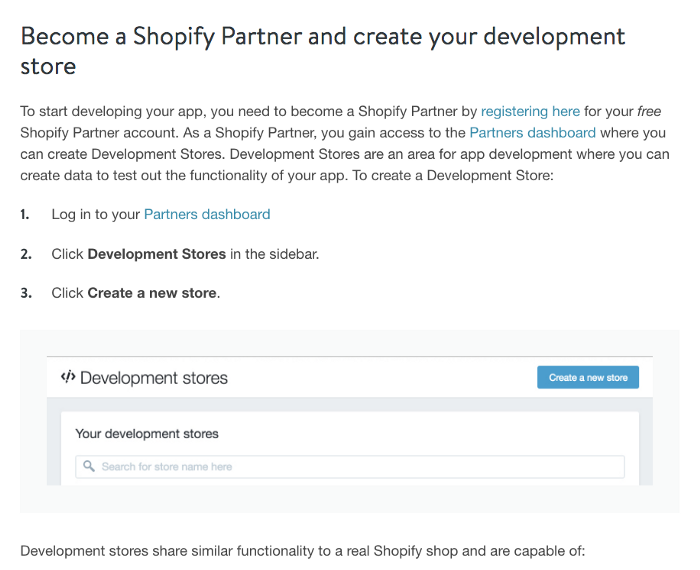
Task: Click the code brackets icon beside Development stores
Action: 68,377
